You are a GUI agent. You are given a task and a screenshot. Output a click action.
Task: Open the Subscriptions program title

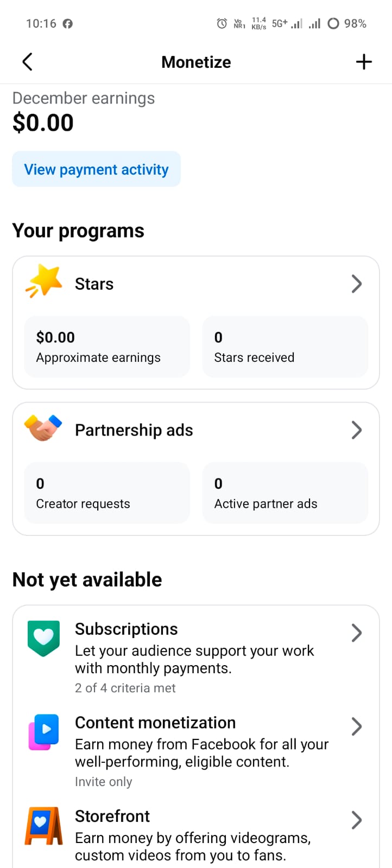click(126, 629)
